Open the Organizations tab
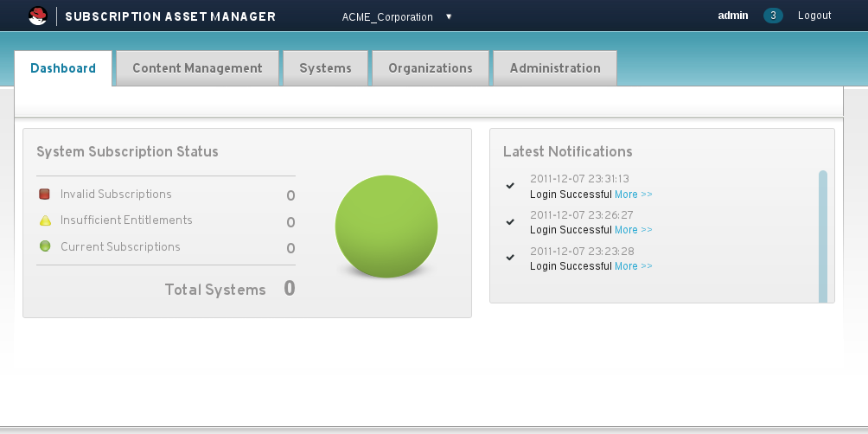Viewport: 868px width, 434px height. click(x=431, y=68)
